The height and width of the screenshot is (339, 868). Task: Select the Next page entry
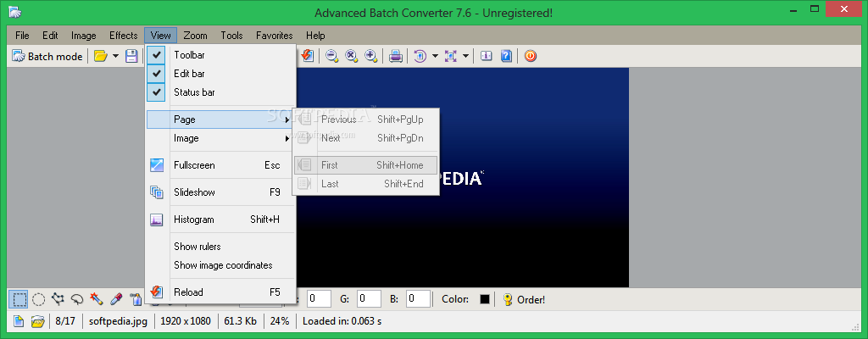366,138
